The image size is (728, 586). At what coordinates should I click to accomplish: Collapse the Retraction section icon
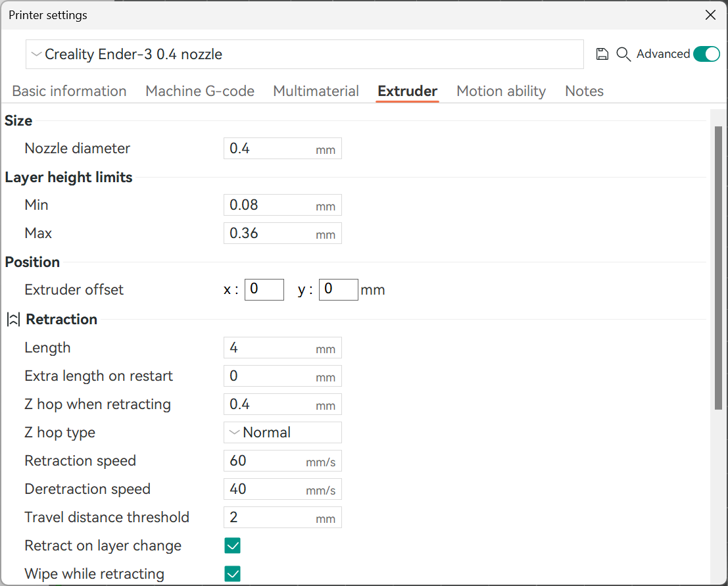13,320
